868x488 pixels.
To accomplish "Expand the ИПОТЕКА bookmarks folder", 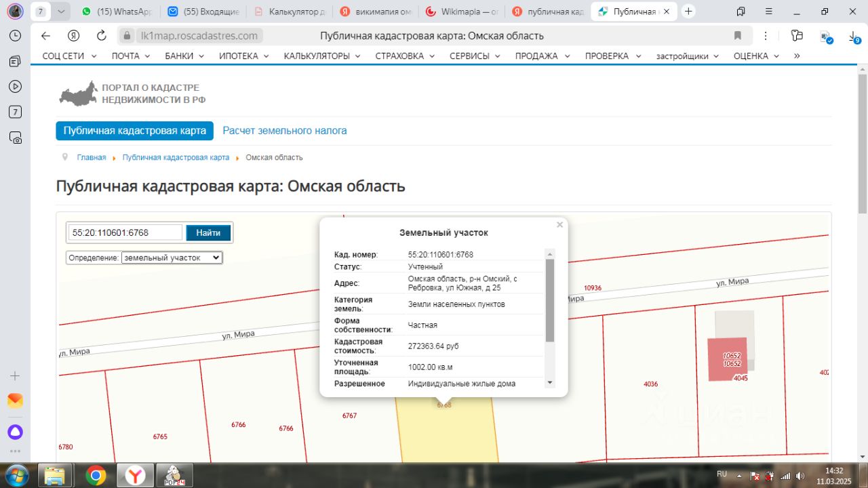I will [244, 56].
